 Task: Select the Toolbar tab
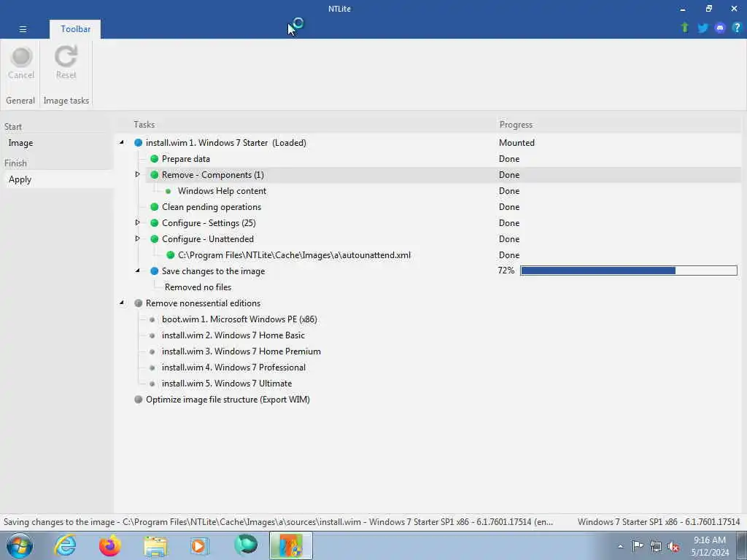[x=75, y=29]
